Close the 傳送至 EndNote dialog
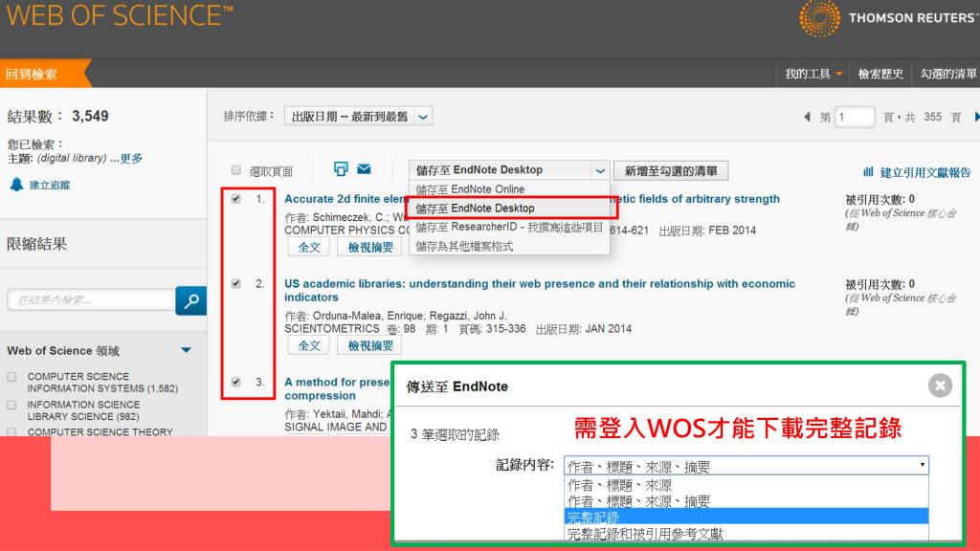 [x=940, y=386]
